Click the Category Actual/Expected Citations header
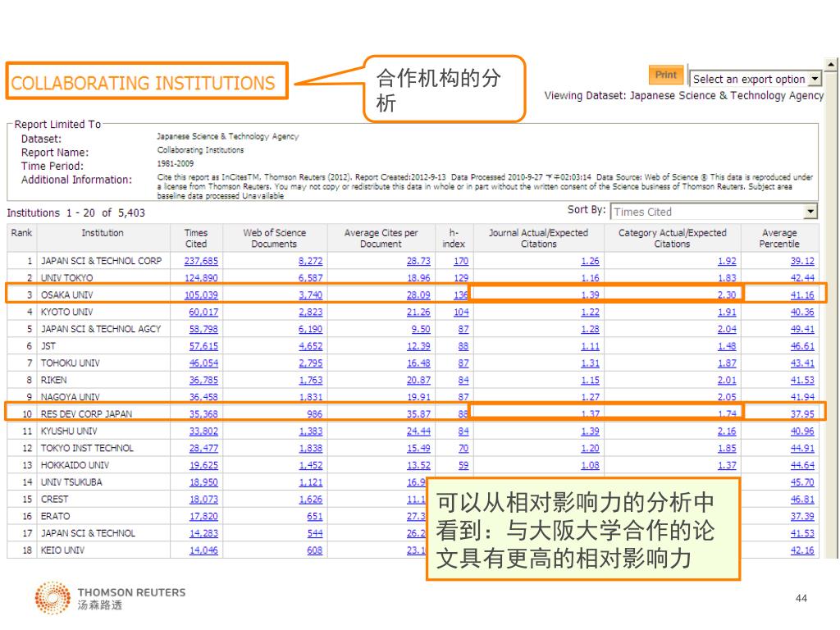840x630 pixels. click(673, 239)
